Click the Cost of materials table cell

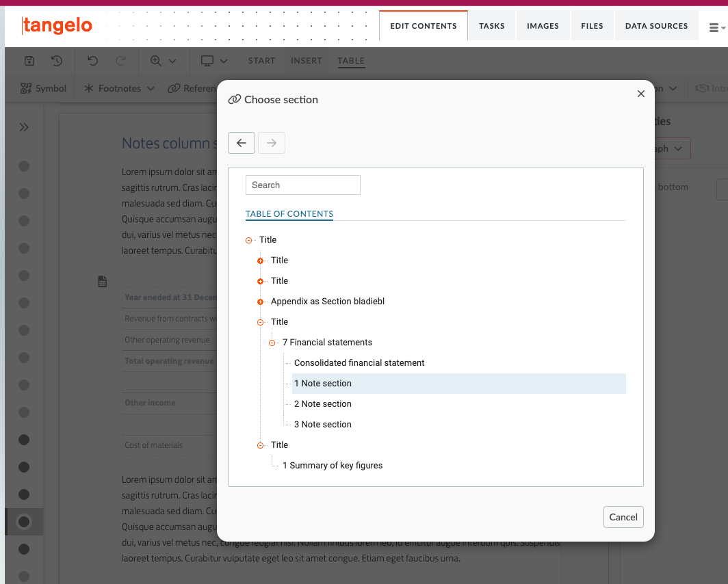[x=170, y=445]
